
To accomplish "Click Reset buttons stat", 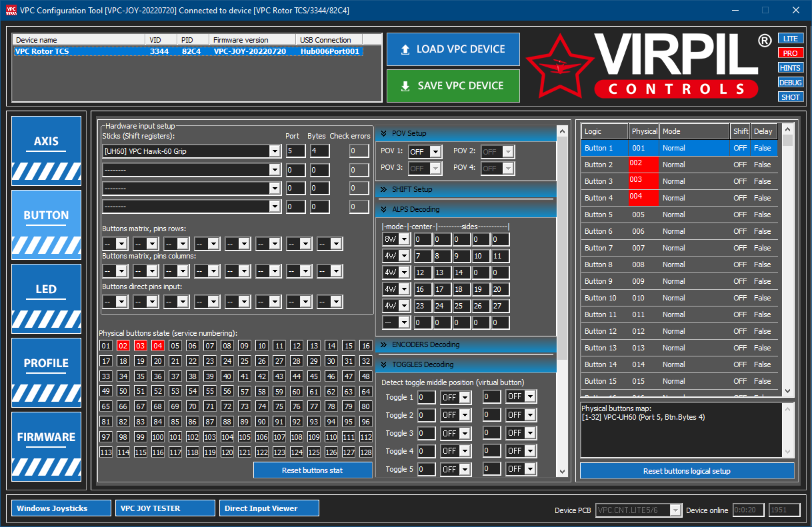I will coord(313,470).
